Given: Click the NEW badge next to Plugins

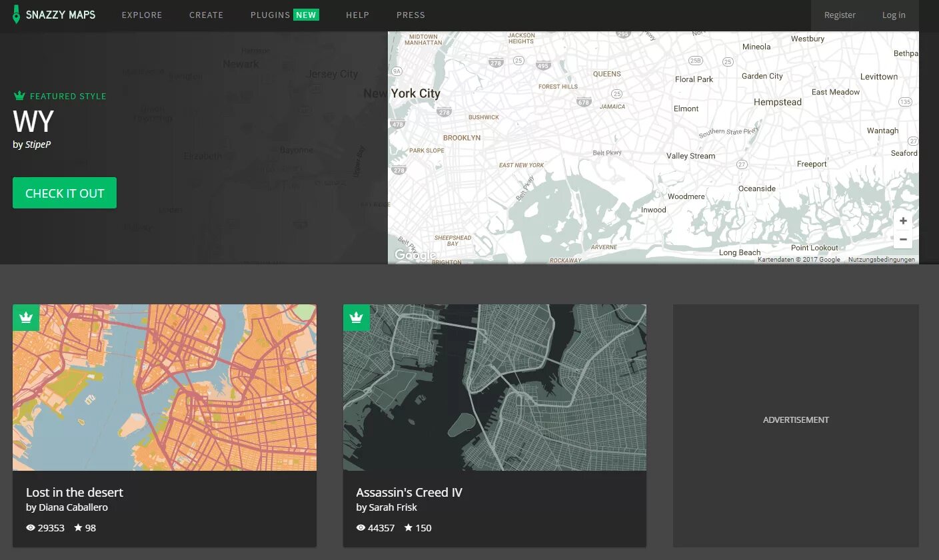Looking at the screenshot, I should click(306, 15).
